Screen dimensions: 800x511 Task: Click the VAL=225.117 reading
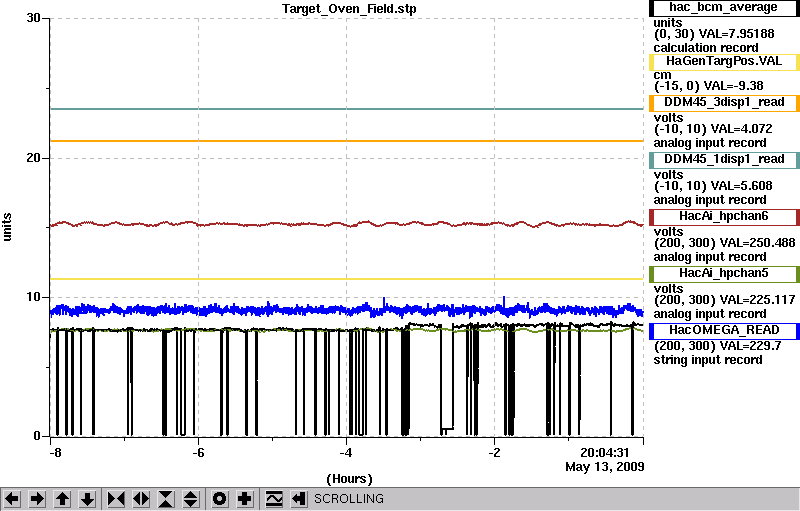(x=760, y=300)
